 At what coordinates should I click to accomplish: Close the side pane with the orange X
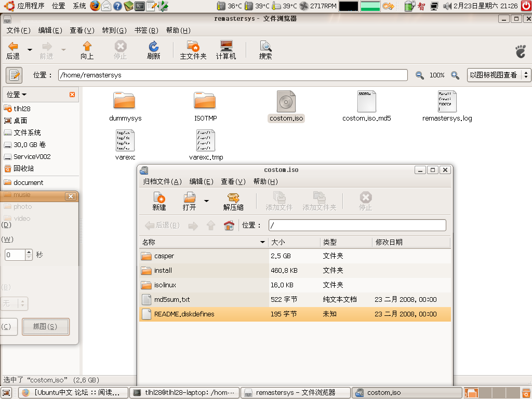point(72,95)
